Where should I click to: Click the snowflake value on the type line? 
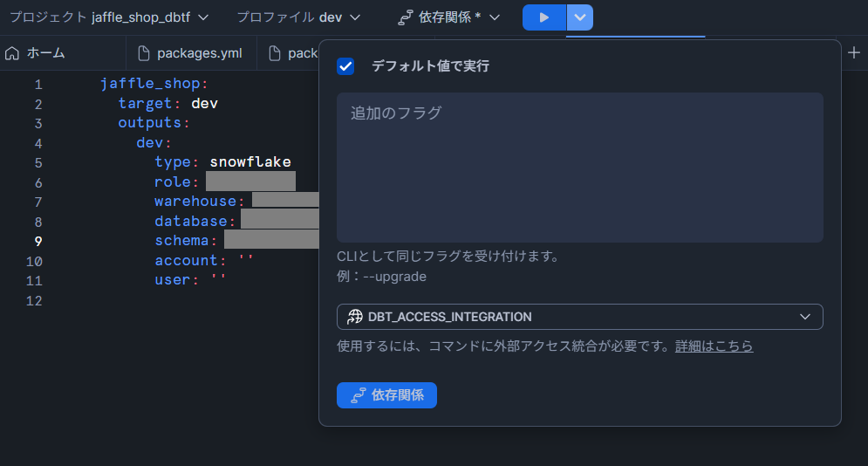250,162
